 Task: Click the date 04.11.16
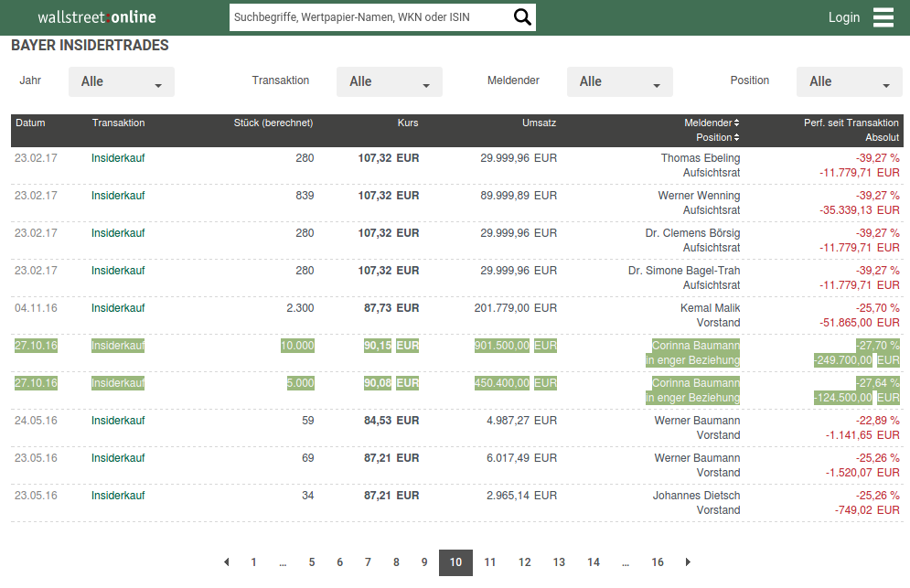[36, 308]
